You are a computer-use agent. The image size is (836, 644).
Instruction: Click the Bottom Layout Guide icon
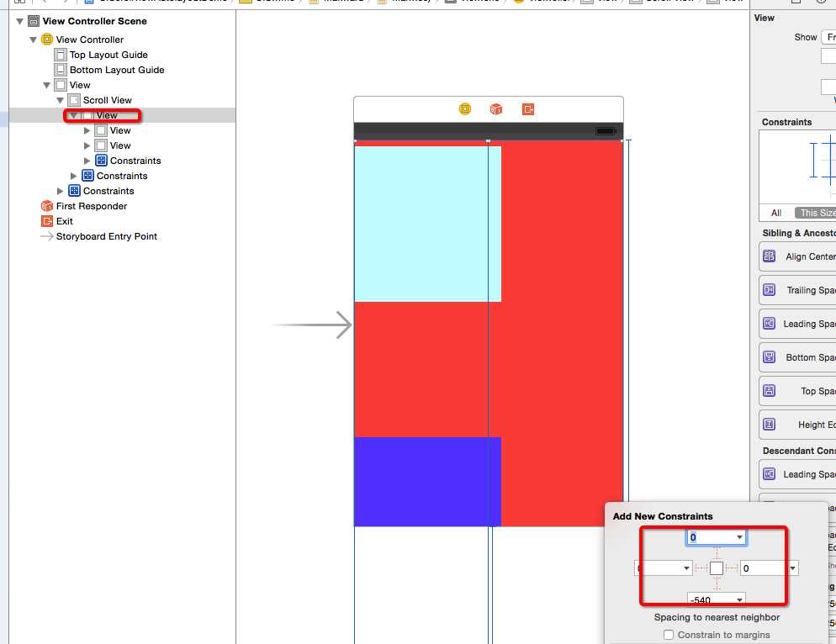(61, 70)
